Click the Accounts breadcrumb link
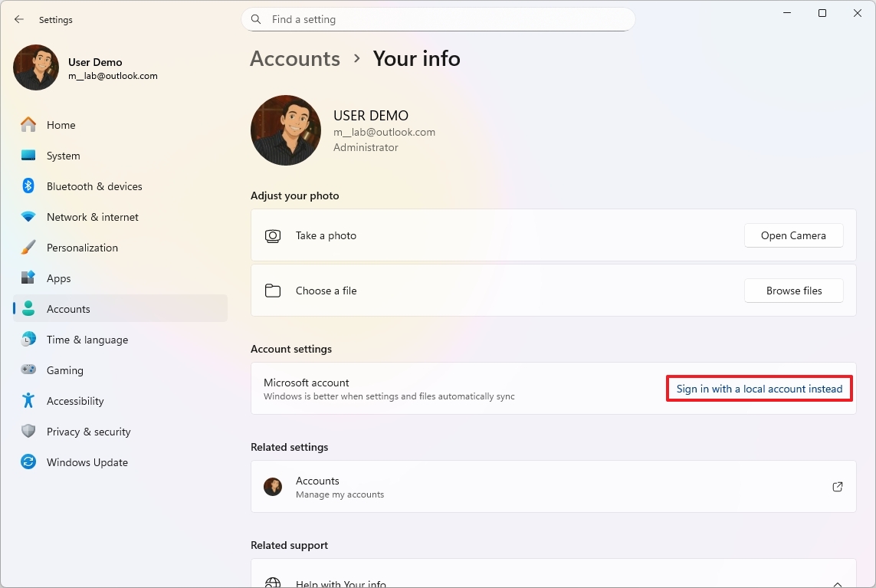 pyautogui.click(x=294, y=58)
